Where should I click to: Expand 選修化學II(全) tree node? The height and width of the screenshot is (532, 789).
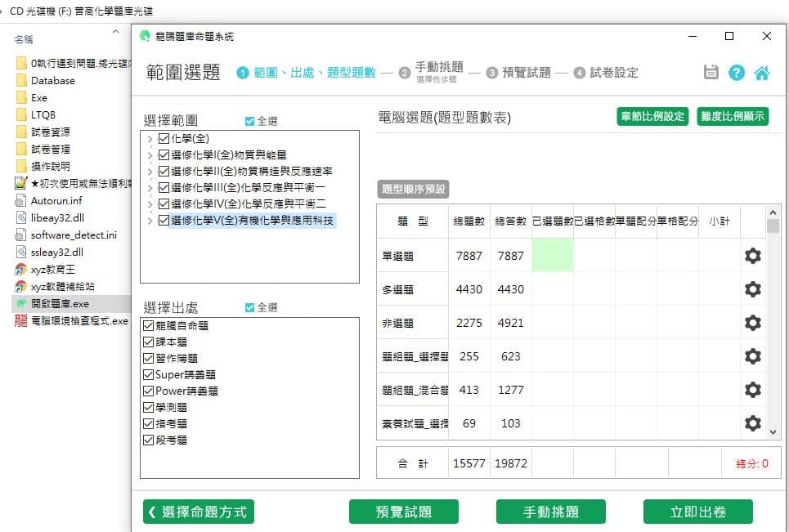[150, 172]
